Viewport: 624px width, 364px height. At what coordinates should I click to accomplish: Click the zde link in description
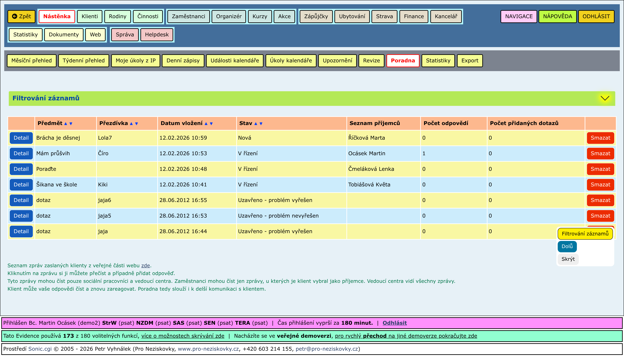click(x=145, y=265)
